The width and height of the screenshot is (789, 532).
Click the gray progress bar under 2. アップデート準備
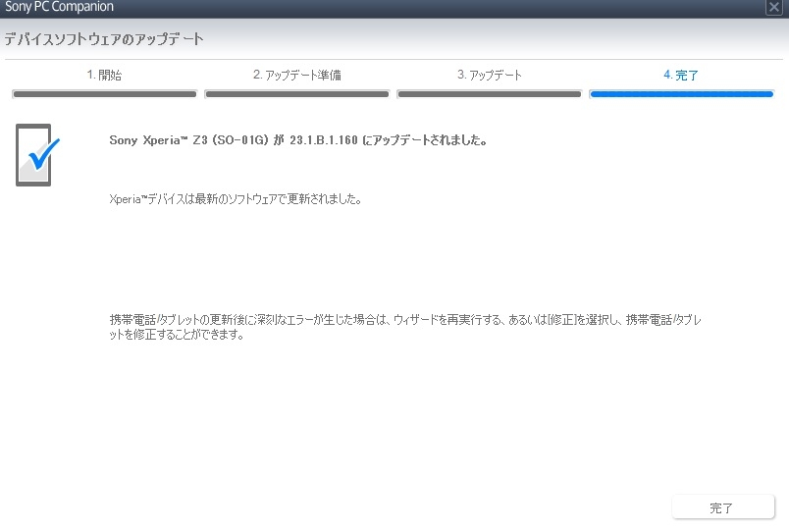[297, 94]
